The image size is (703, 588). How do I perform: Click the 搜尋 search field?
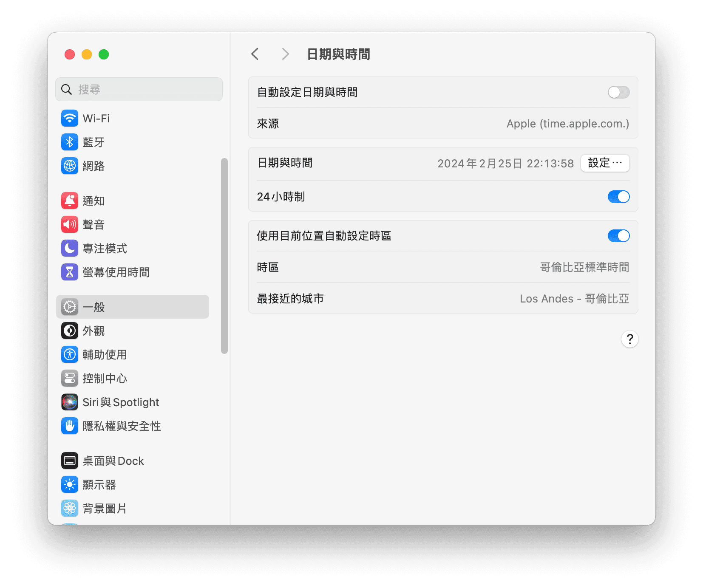pos(139,89)
